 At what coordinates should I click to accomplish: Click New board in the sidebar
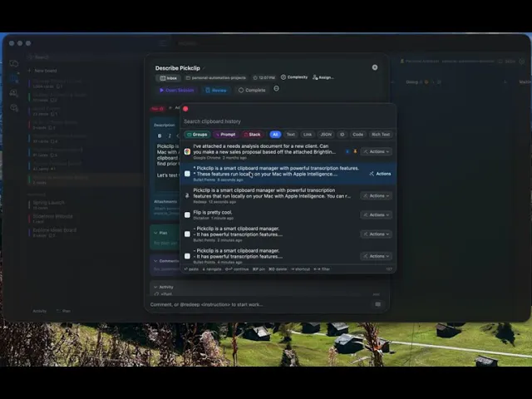[x=46, y=71]
